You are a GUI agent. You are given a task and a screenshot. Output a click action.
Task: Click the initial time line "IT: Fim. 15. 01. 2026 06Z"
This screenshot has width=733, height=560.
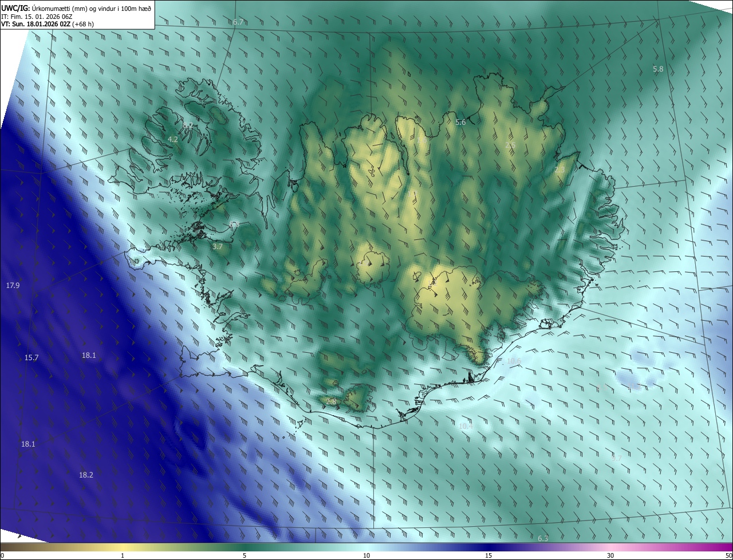click(x=37, y=17)
